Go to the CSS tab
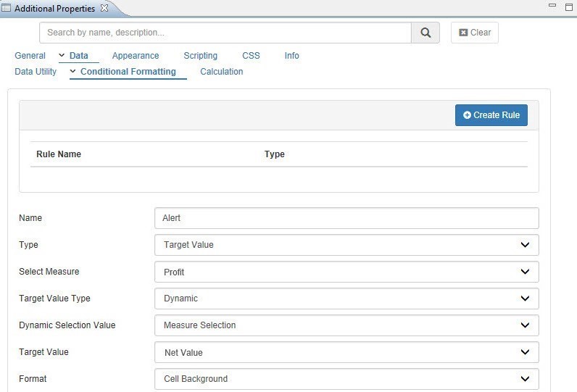 (251, 56)
